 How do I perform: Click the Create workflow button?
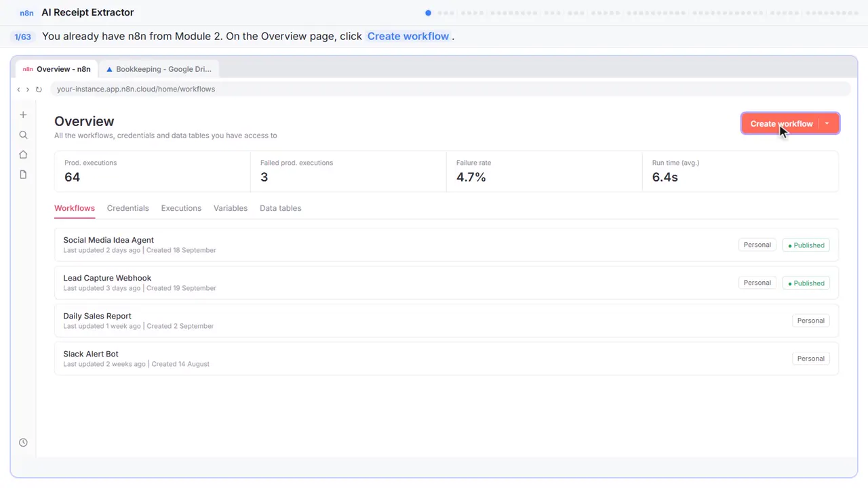pyautogui.click(x=781, y=123)
